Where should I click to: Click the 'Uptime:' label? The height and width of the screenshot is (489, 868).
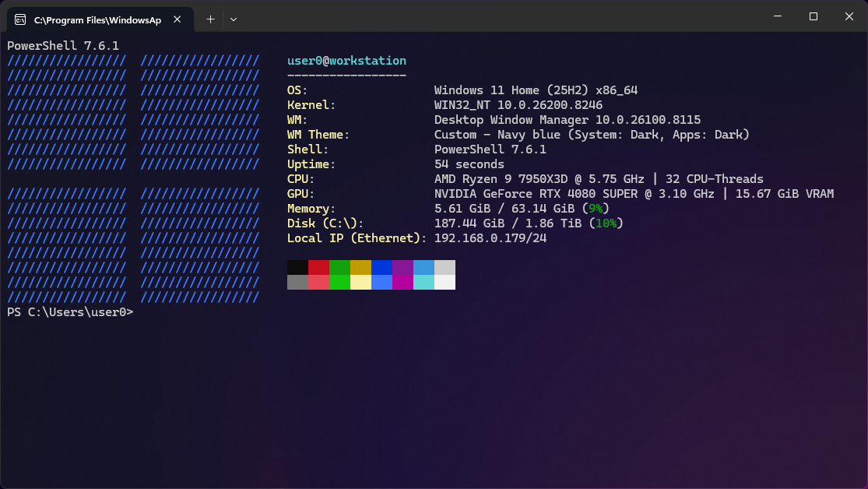click(x=311, y=164)
